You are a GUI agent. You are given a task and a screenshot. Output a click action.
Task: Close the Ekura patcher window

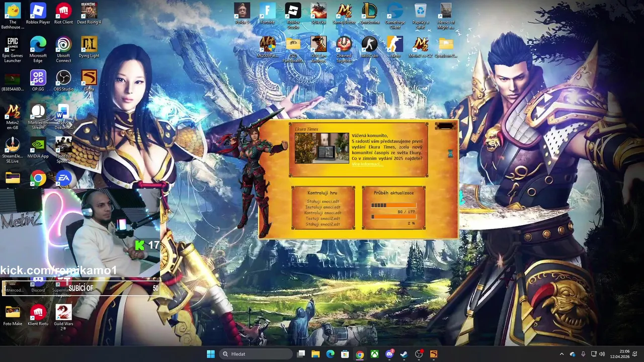(446, 126)
